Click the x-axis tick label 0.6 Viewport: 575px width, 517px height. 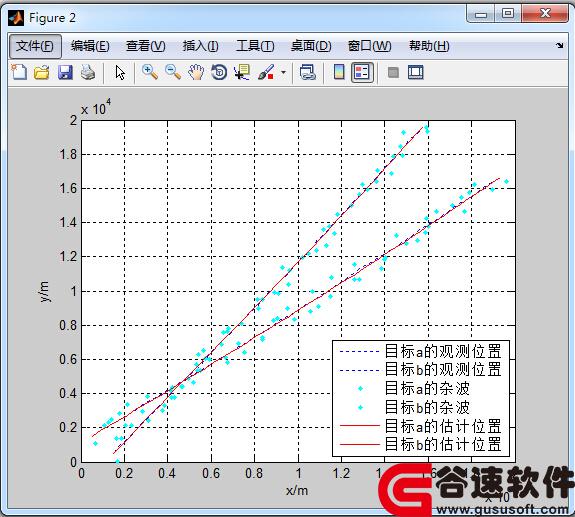coord(211,473)
